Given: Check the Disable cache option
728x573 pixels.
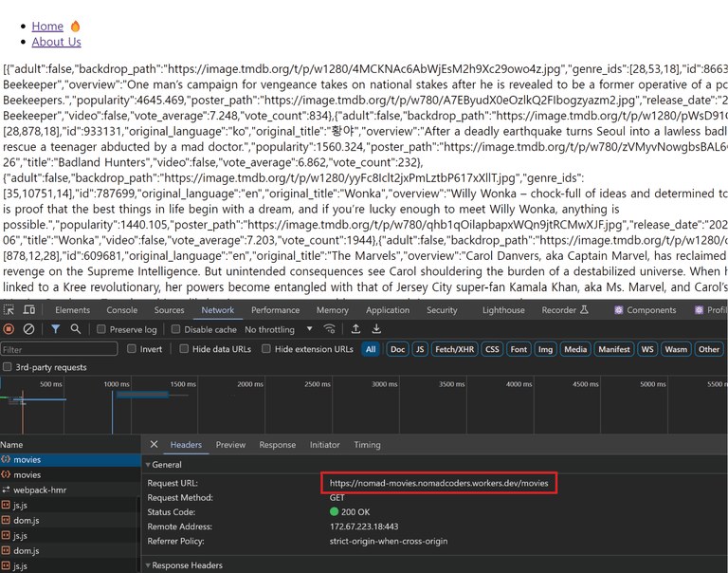Looking at the screenshot, I should click(175, 329).
